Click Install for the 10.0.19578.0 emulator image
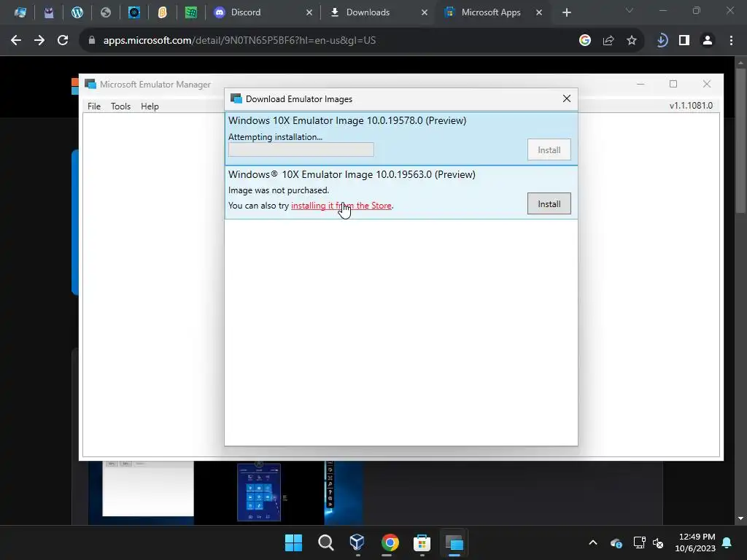The height and width of the screenshot is (560, 747). [549, 150]
